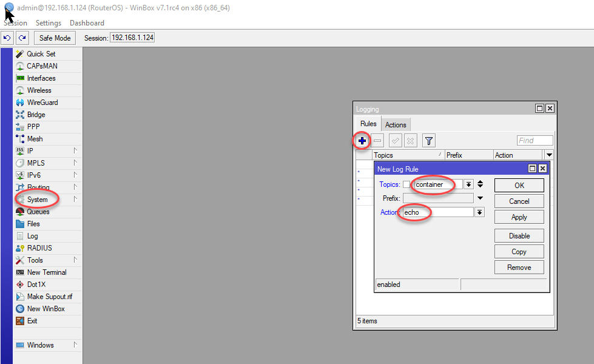This screenshot has height=364, width=594.
Task: Click Remove in New Log Rule
Action: pyautogui.click(x=519, y=268)
